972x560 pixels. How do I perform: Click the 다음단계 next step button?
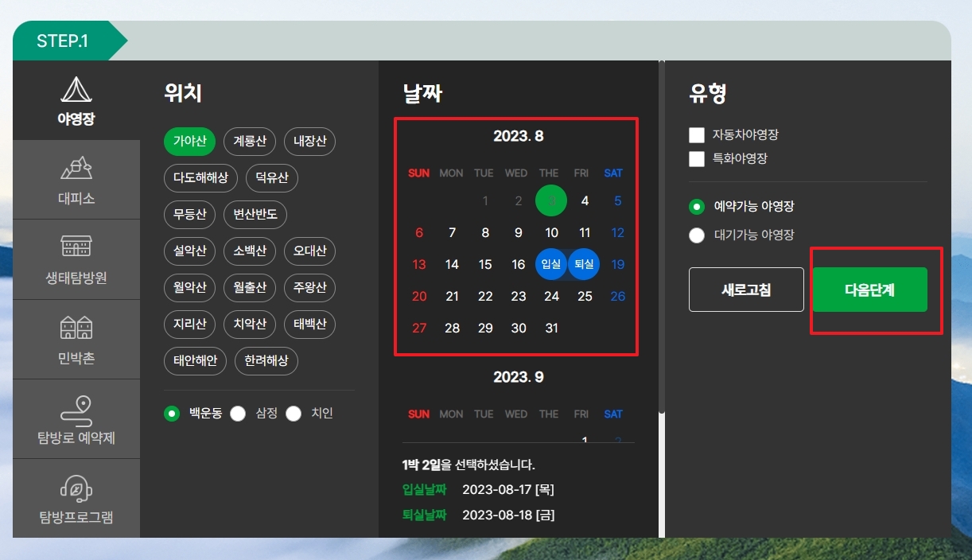pyautogui.click(x=870, y=290)
